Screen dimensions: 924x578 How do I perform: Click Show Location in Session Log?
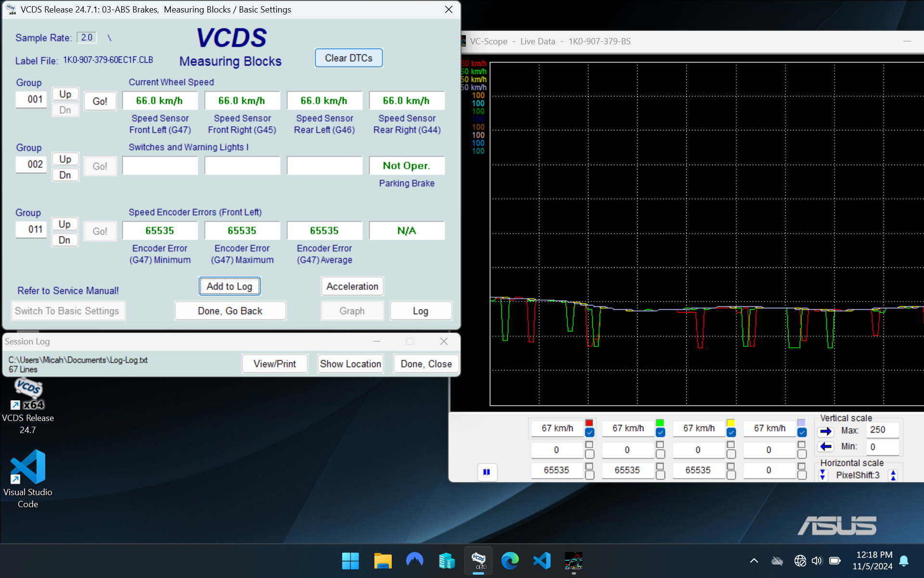click(350, 364)
